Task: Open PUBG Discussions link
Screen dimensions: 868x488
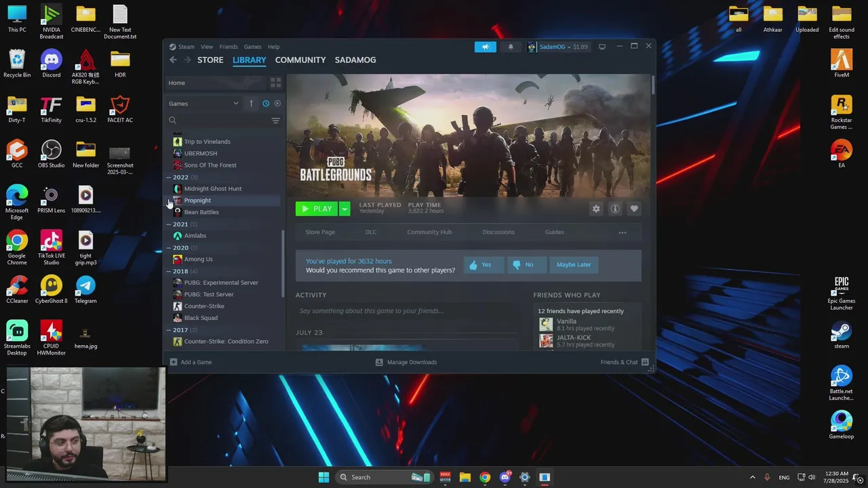Action: coord(498,232)
